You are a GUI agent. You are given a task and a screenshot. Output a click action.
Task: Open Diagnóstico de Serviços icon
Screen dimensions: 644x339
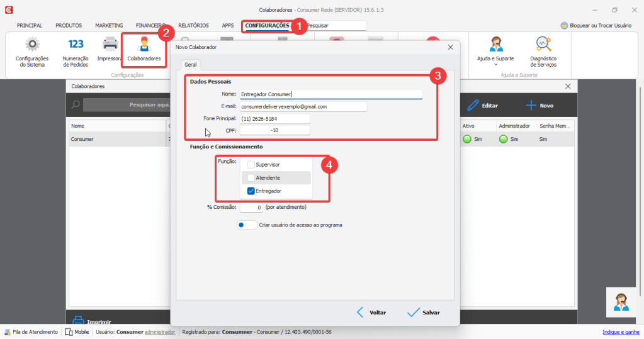(543, 45)
